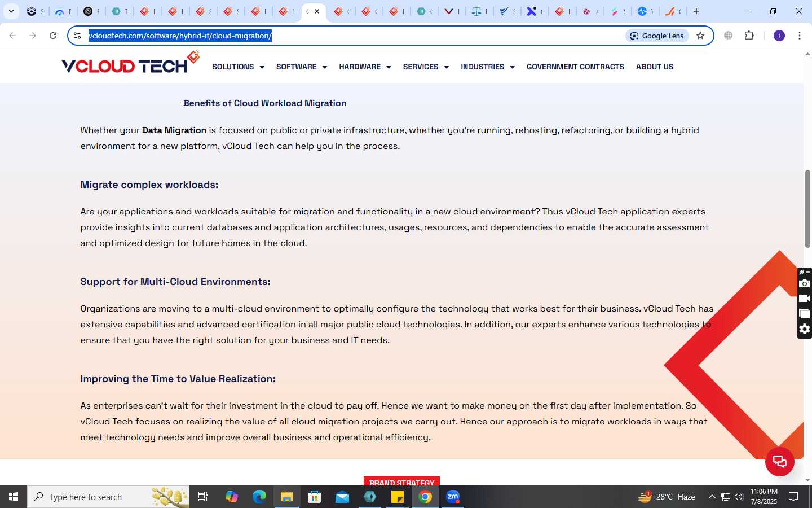Screen dimensions: 812x508
Task: Expand the HARDWARE menu
Action: pos(365,67)
